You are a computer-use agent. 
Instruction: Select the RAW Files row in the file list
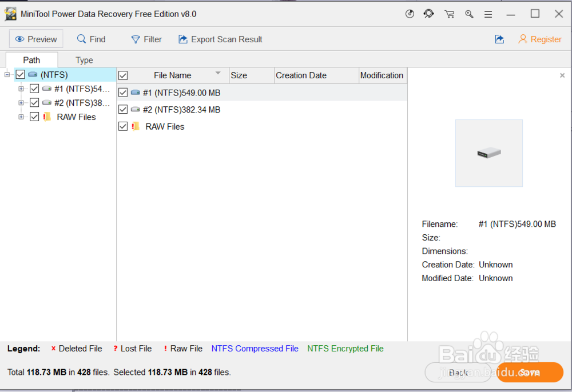click(262, 126)
